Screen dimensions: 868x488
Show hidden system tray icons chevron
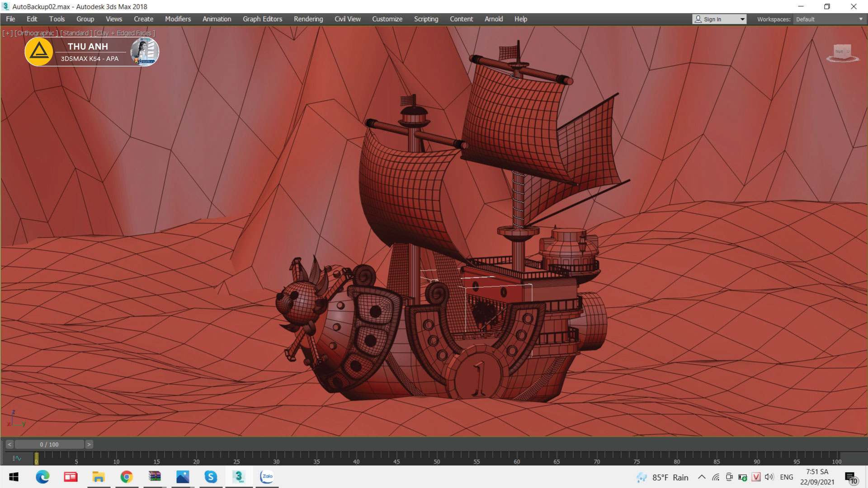[x=702, y=477]
